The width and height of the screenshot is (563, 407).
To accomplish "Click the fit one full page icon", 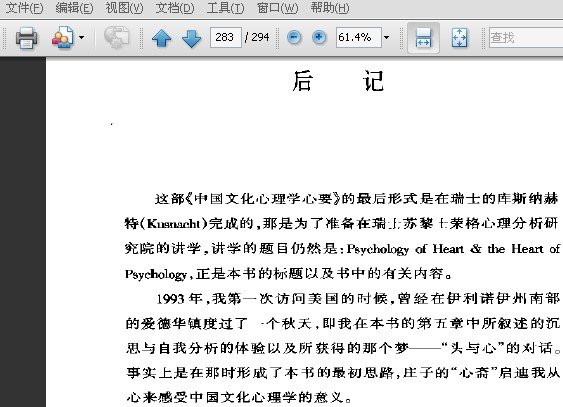I will click(459, 37).
